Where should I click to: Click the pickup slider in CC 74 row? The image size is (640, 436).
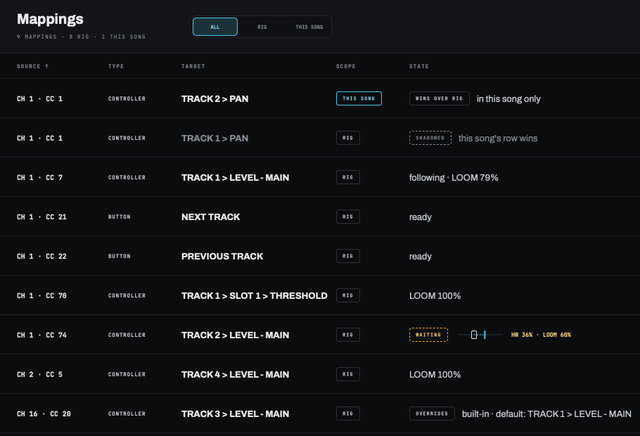[x=480, y=335]
